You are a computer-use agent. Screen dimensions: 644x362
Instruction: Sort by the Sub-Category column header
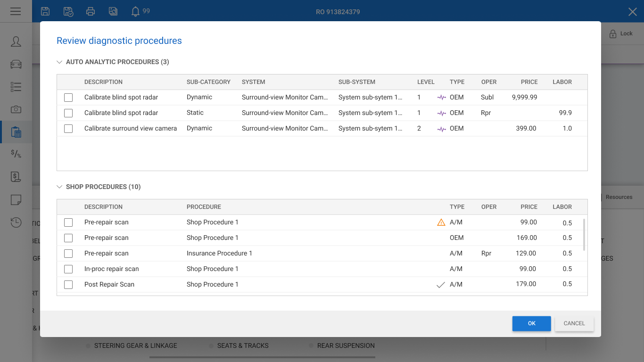click(x=208, y=82)
